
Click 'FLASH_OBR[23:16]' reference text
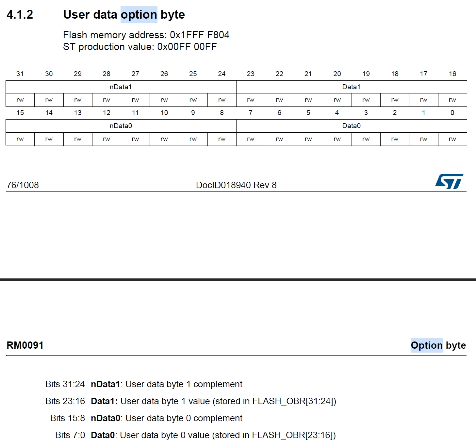(293, 435)
